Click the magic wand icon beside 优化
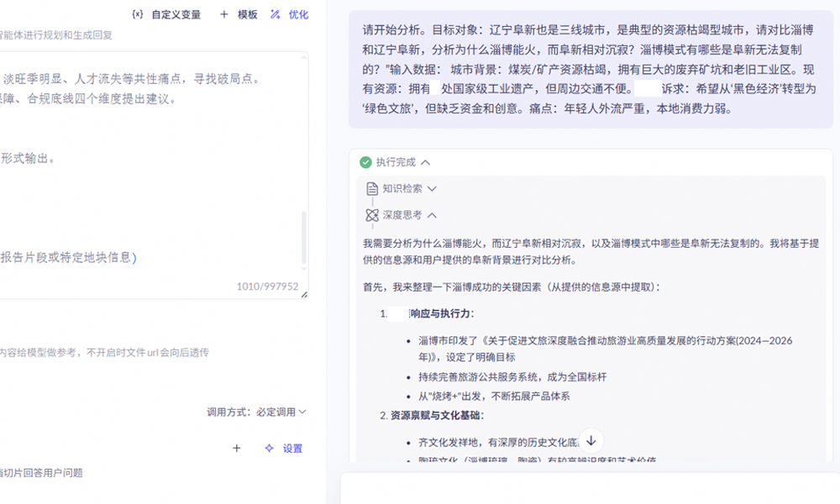 pos(276,14)
